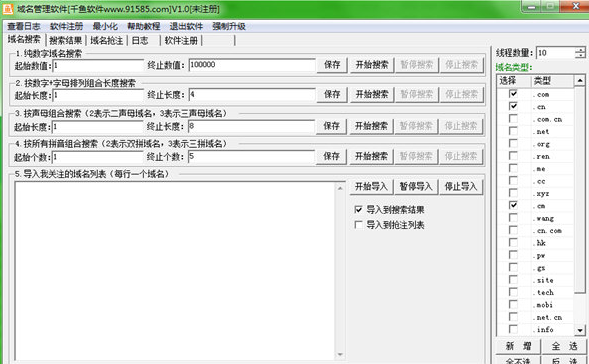Click 终止个数 field with value 5
The image size is (589, 364).
251,157
